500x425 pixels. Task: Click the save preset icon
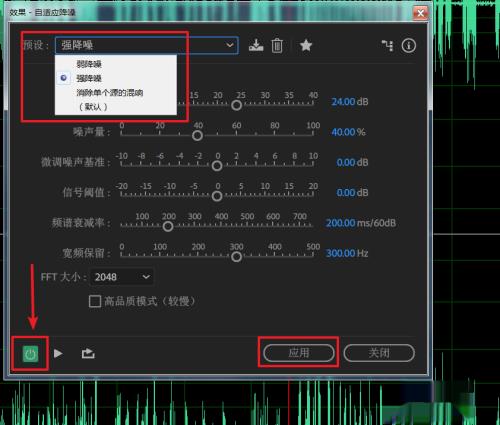pos(256,46)
